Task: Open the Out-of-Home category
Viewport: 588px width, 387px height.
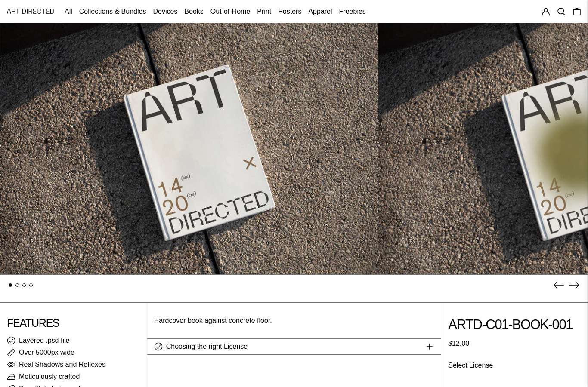Action: click(x=230, y=12)
